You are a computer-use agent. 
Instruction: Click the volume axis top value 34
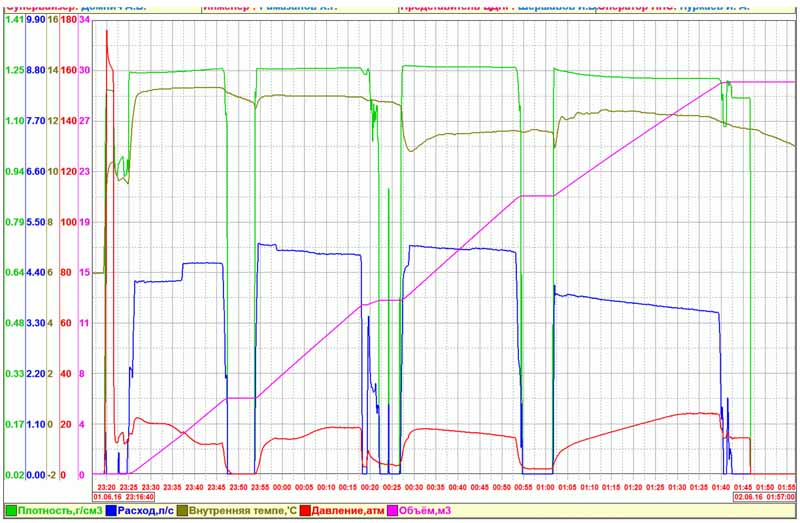[85, 19]
